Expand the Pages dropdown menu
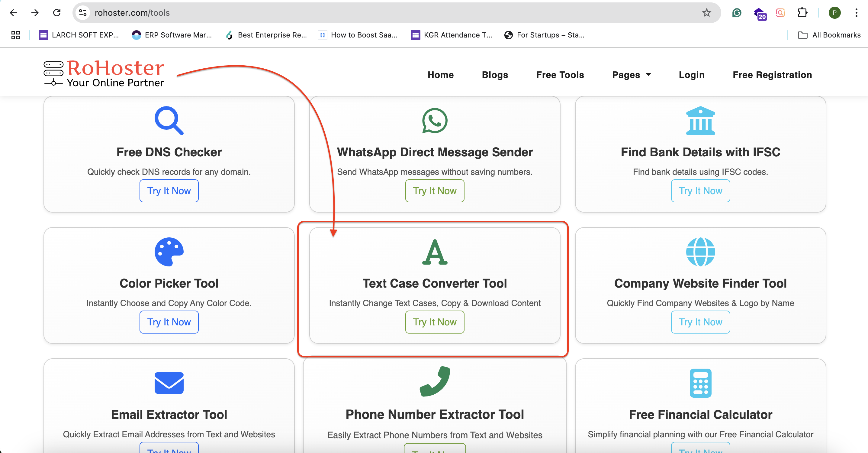Screen dimensions: 868x453 click(631, 75)
